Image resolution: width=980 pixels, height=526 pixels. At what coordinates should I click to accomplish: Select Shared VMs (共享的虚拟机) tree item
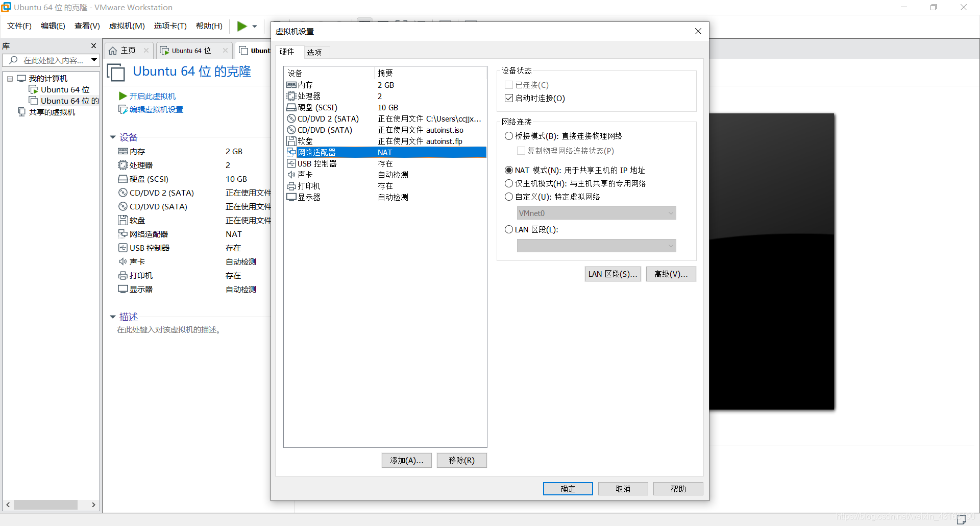[x=52, y=112]
